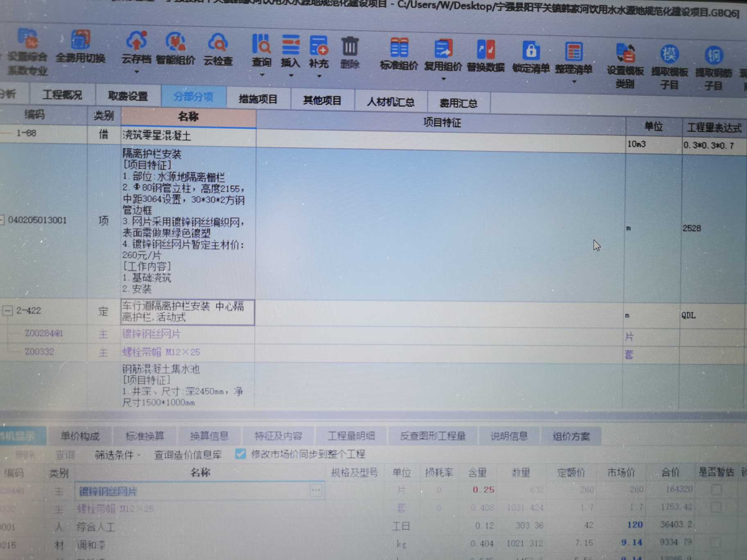
Task: Switch to the 措施项目 tab
Action: coord(258,99)
